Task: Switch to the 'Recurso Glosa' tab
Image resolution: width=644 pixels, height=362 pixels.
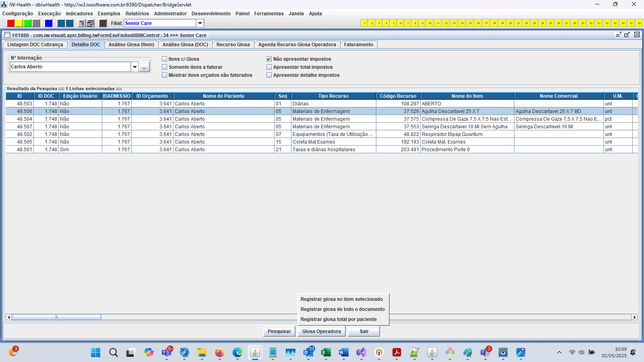Action: (x=233, y=45)
